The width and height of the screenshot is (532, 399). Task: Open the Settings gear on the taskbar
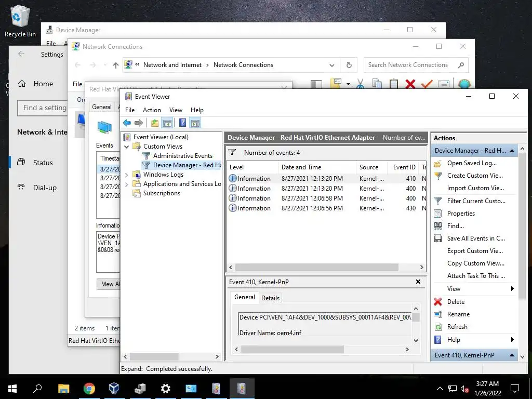166,389
